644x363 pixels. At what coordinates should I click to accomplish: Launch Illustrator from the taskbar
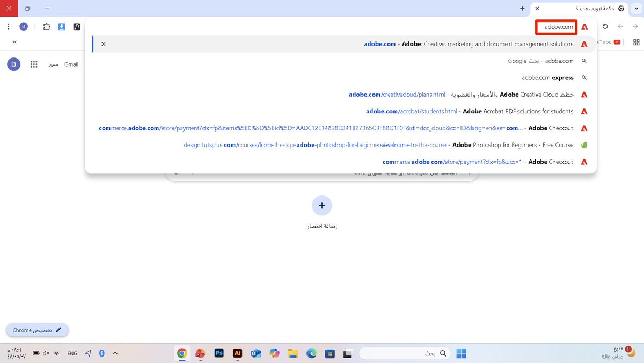(x=237, y=353)
